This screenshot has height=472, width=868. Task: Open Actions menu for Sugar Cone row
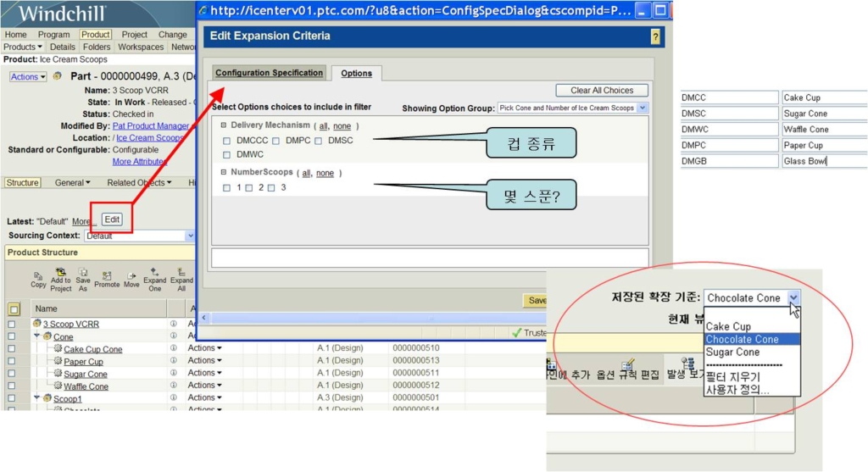tap(204, 373)
